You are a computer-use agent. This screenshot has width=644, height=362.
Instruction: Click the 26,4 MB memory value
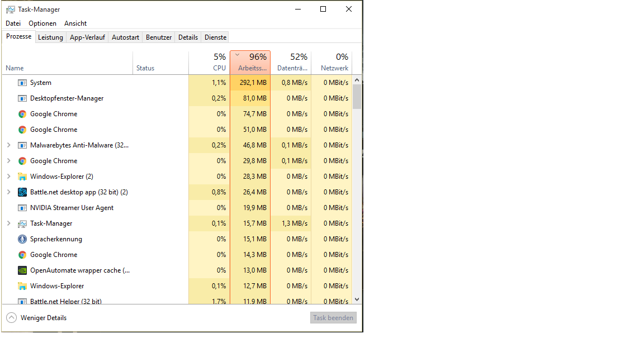(255, 192)
